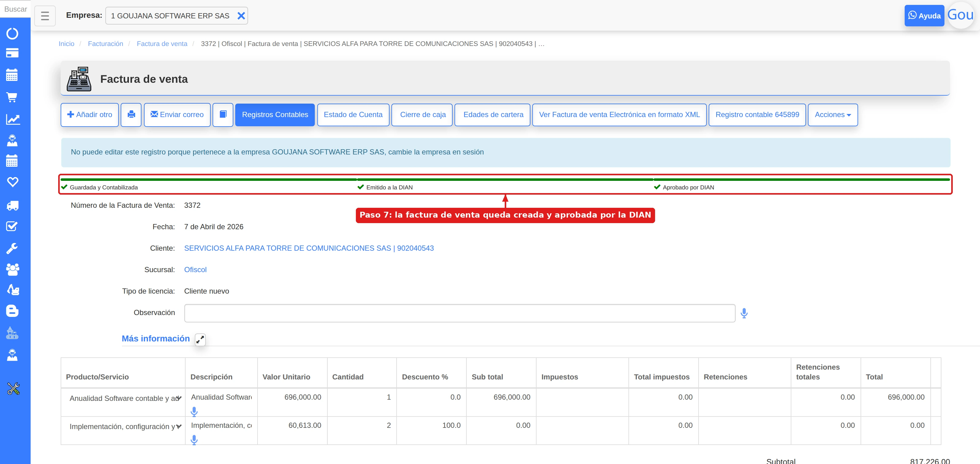Open the heart sidebar icon
The width and height of the screenshot is (980, 464).
[12, 182]
